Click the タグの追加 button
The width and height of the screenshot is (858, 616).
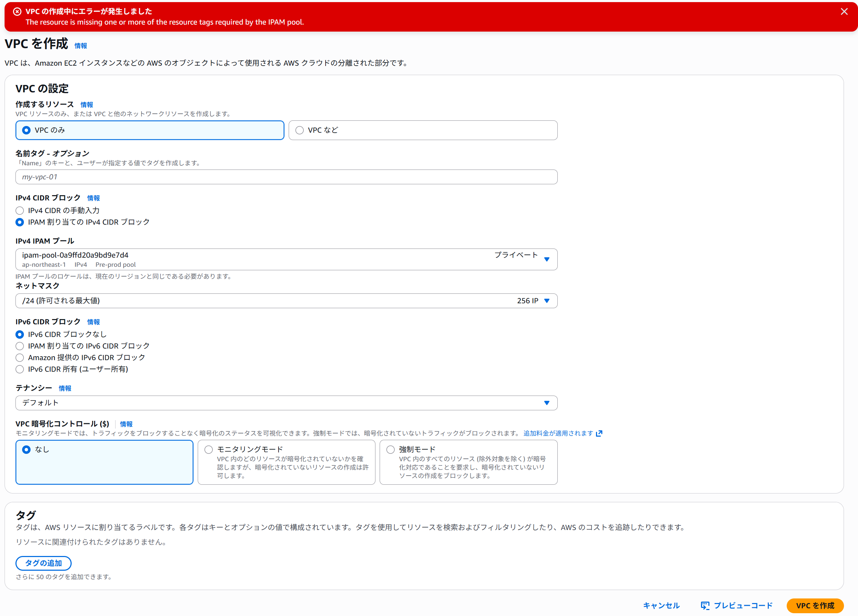(x=44, y=563)
